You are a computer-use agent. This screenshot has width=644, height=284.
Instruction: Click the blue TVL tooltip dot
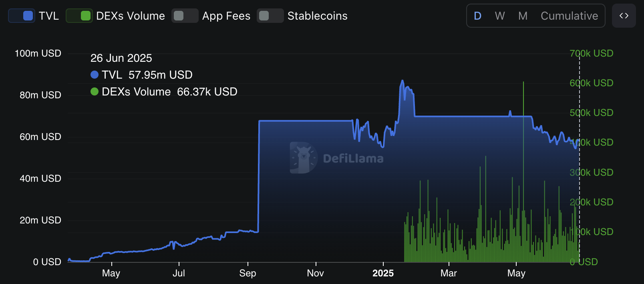(95, 75)
